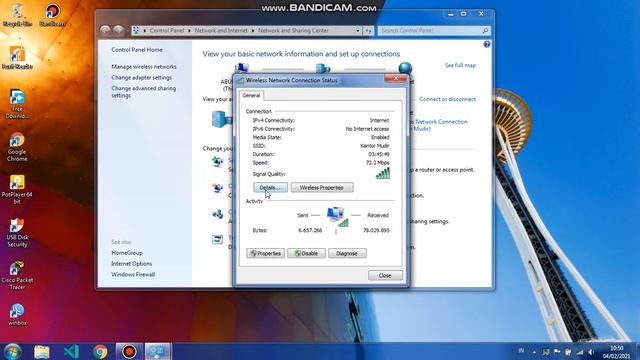640x360 pixels.
Task: Click the Speed value 72.2 Mbps
Action: [377, 162]
